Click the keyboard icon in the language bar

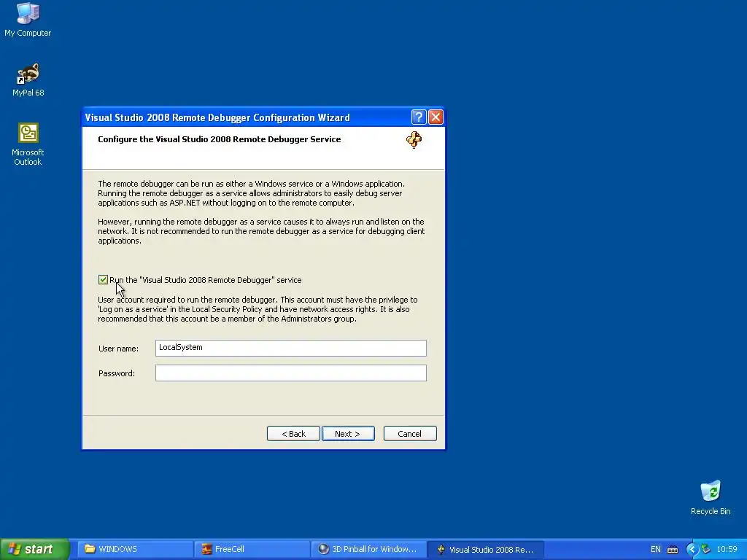(672, 550)
